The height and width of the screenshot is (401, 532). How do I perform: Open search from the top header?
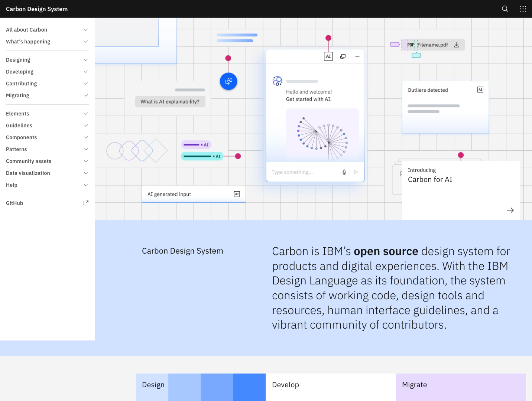click(505, 9)
